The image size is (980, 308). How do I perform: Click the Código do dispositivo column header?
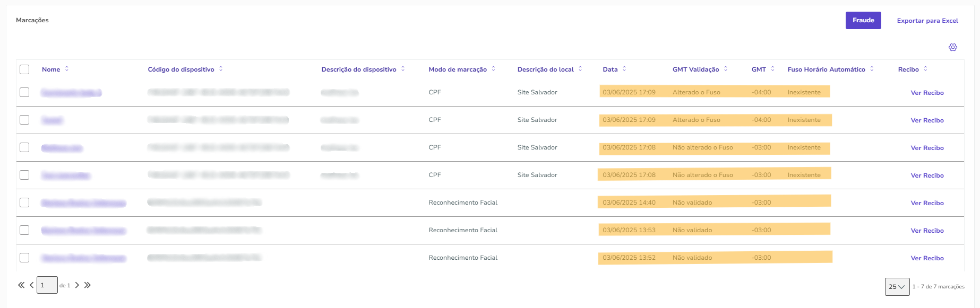pyautogui.click(x=181, y=69)
